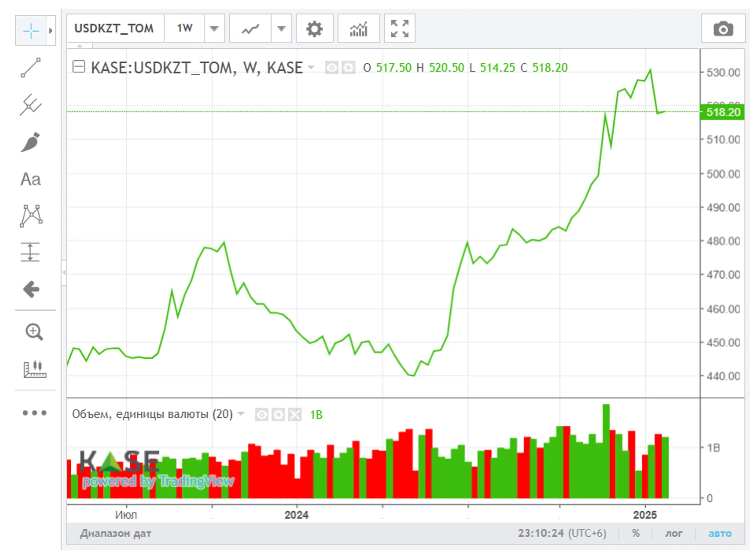Expand the 1W interval dropdown arrow
Viewport: 756px width, 557px height.
[214, 29]
